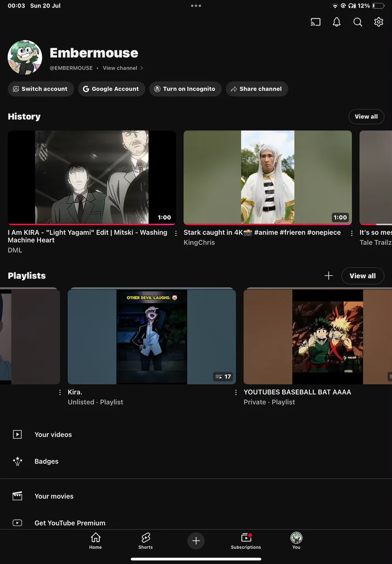Open I Am KIRA video thumbnail
The image size is (392, 564).
point(92,178)
